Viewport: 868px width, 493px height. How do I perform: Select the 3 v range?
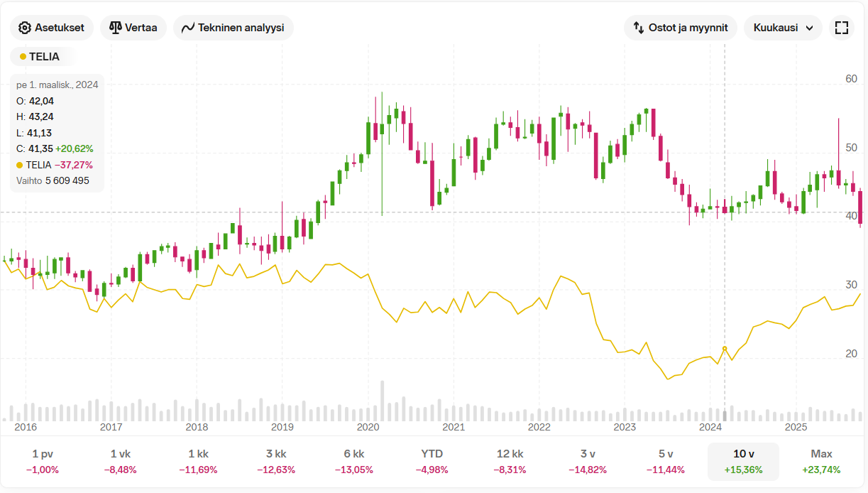coord(588,461)
